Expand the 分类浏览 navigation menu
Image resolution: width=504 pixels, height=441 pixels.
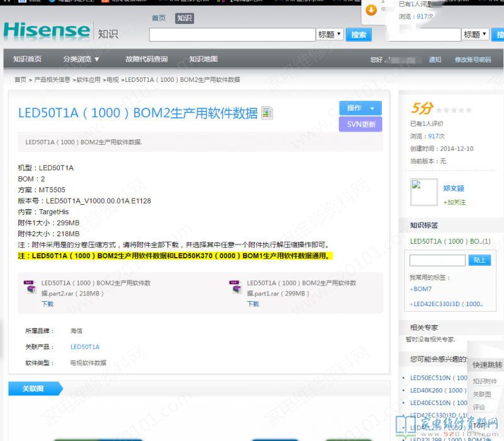click(81, 59)
